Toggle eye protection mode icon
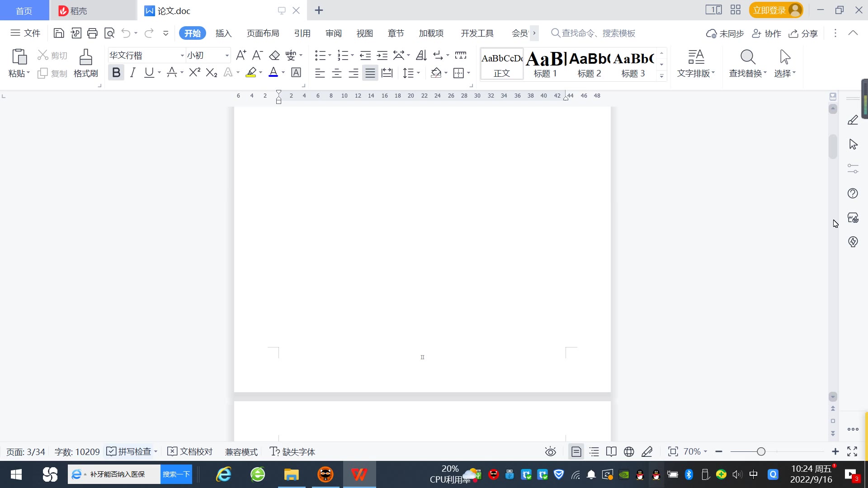868x488 pixels. pyautogui.click(x=550, y=451)
